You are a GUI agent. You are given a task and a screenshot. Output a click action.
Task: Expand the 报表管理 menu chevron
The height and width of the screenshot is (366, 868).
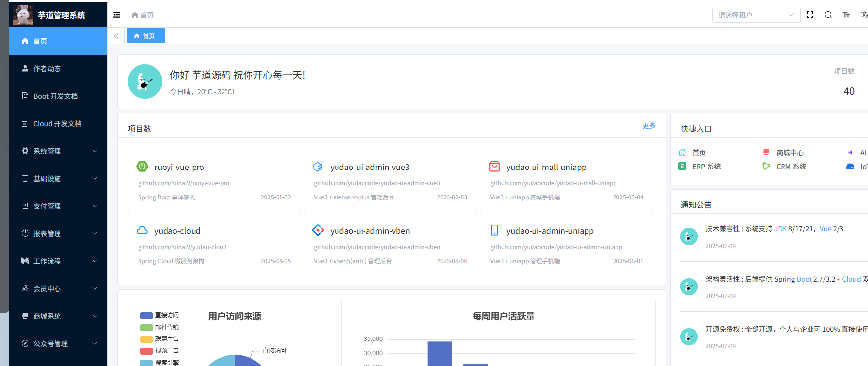click(x=95, y=233)
